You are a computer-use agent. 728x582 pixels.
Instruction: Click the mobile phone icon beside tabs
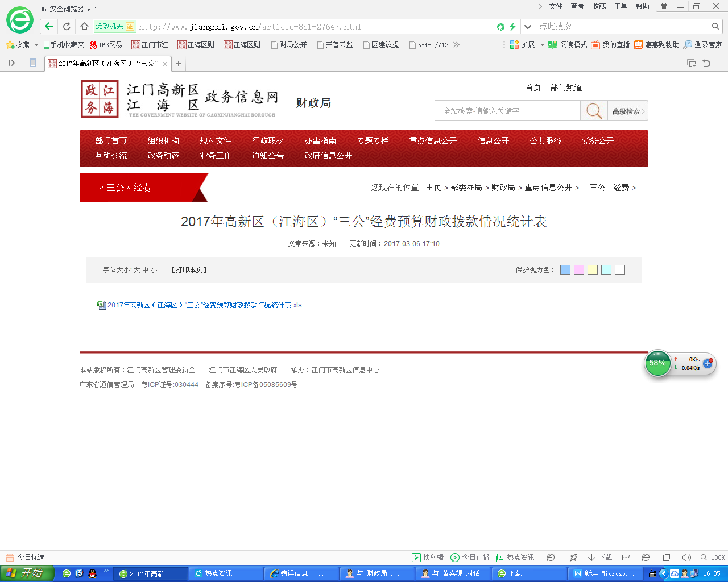click(x=33, y=63)
